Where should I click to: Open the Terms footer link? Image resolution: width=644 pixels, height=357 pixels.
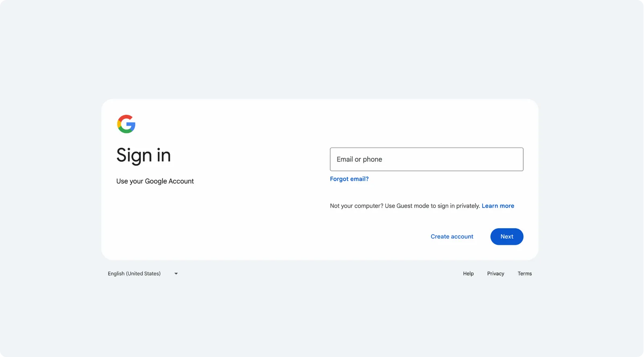524,274
